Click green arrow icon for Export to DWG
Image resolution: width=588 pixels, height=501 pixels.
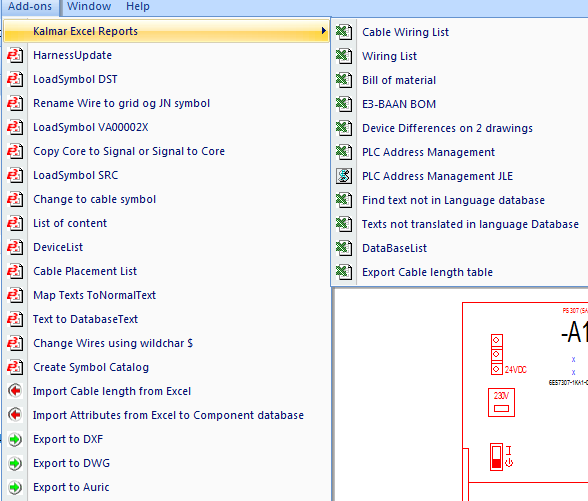(x=15, y=464)
